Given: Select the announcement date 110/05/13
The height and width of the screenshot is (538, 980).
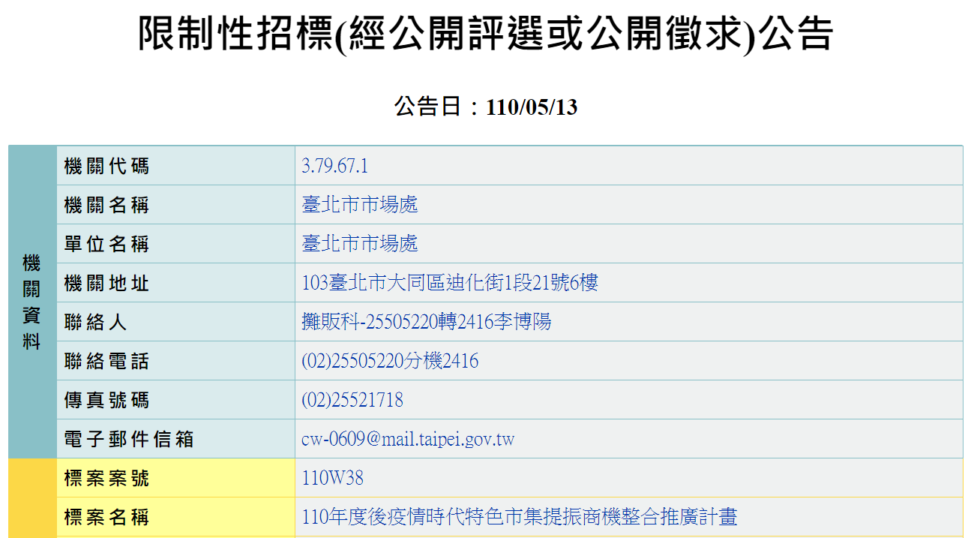Looking at the screenshot, I should pos(532,107).
